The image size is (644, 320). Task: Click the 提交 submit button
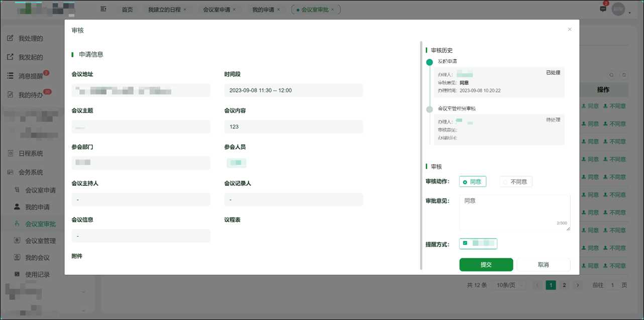(486, 264)
